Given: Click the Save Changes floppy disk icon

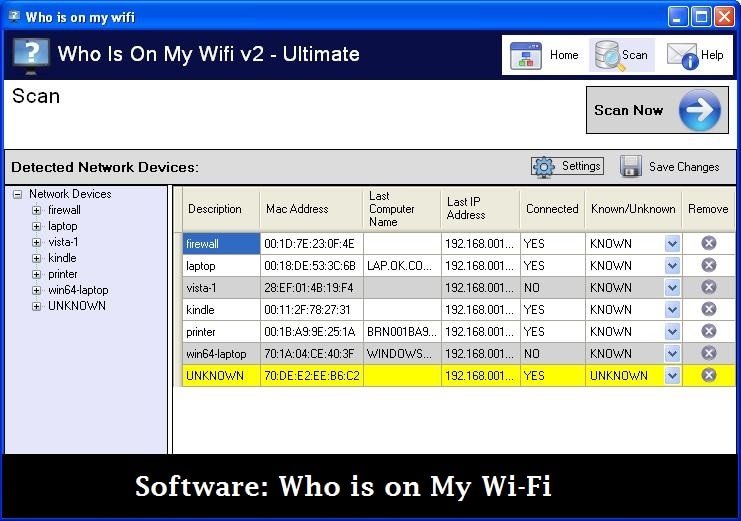Looking at the screenshot, I should [x=631, y=166].
